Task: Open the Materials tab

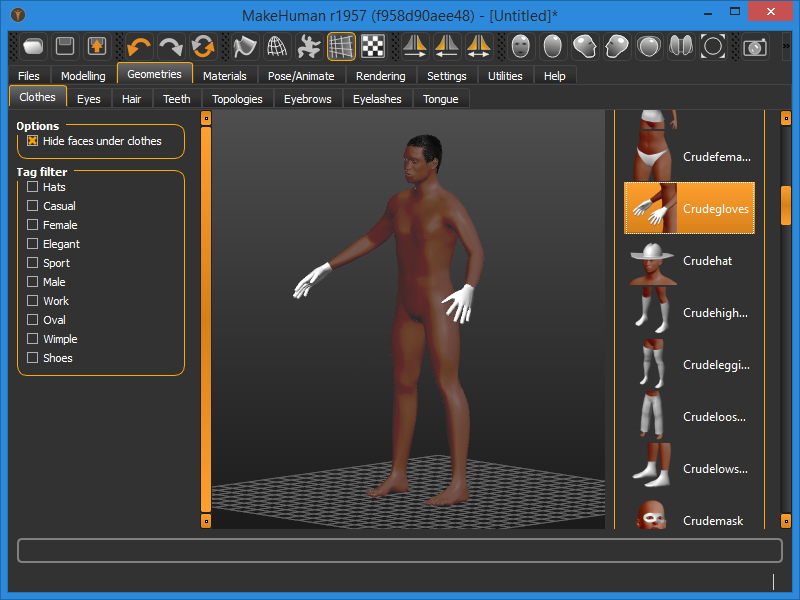Action: pyautogui.click(x=224, y=76)
